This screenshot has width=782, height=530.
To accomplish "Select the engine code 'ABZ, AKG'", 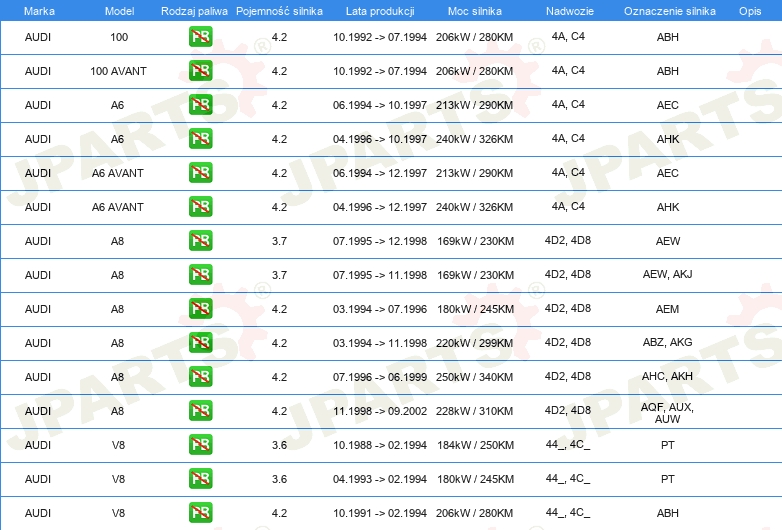I will 667,342.
